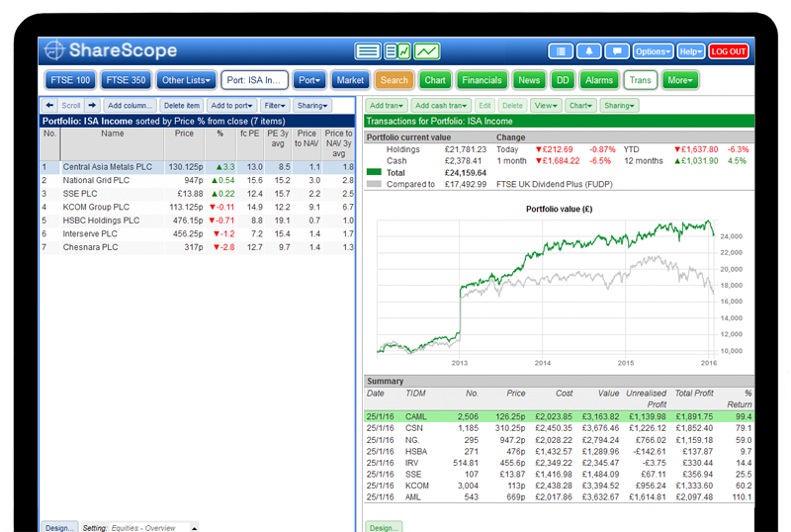Expand the Add tran dropdown
The width and height of the screenshot is (791, 532).
click(x=385, y=105)
